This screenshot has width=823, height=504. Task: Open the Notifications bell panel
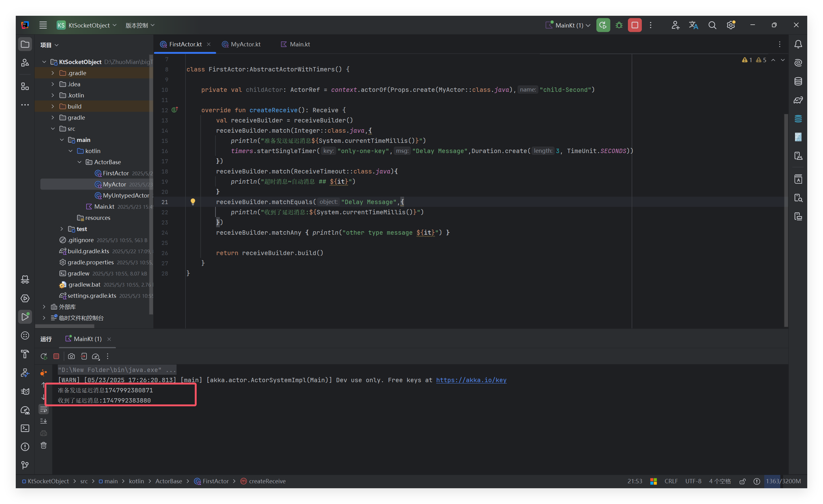798,45
